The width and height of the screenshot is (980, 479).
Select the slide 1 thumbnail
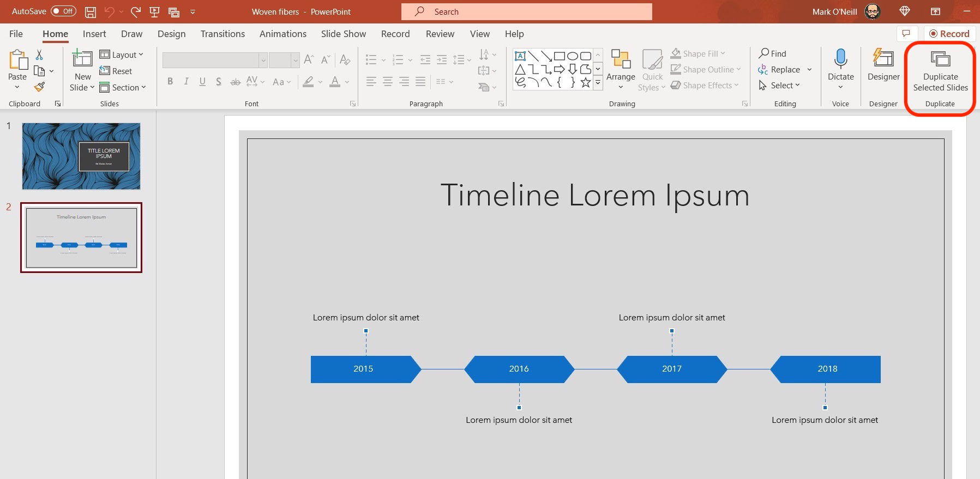tap(81, 156)
